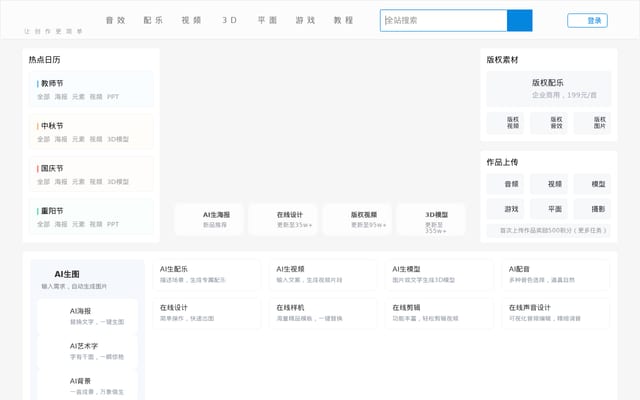
Task: Select 视频 under 中秋节
Action: pyautogui.click(x=96, y=139)
